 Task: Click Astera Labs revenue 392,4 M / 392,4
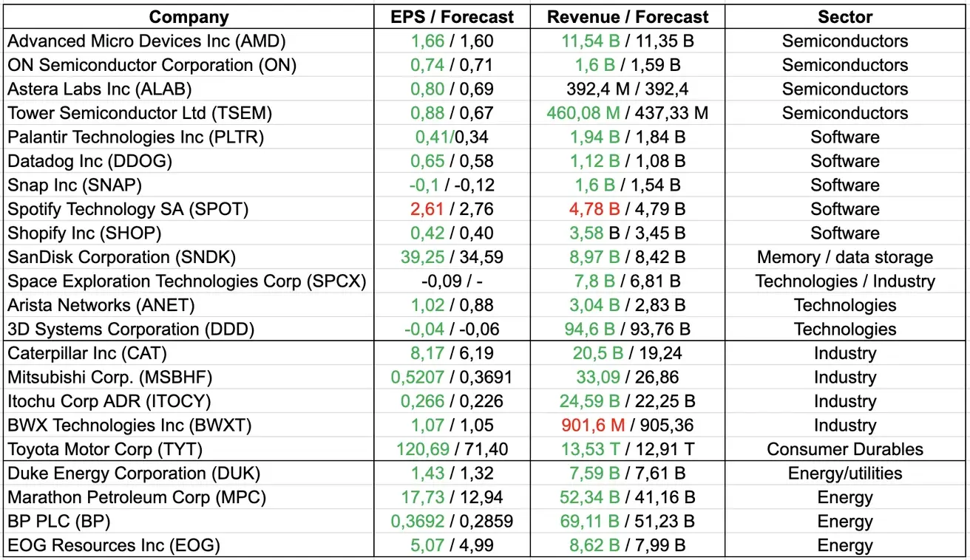628,89
